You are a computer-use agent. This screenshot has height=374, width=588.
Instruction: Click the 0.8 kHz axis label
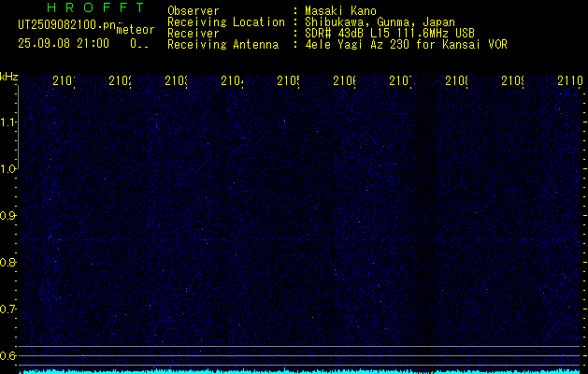[7, 262]
